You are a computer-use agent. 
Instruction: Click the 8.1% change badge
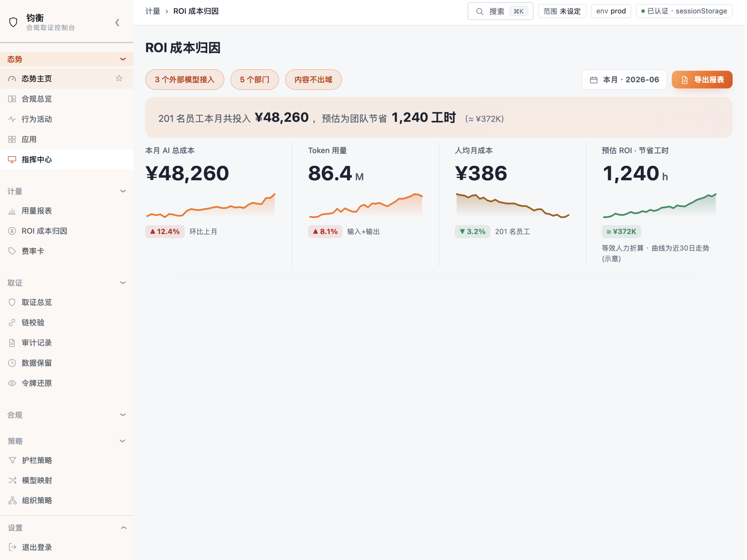325,231
